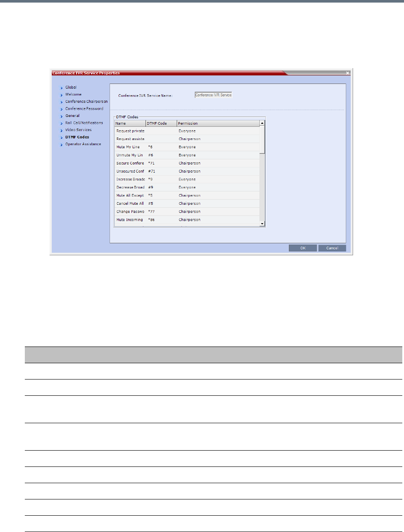Viewport: 404px width, 532px height.
Task: Sort table by Permission column header
Action: (x=218, y=123)
